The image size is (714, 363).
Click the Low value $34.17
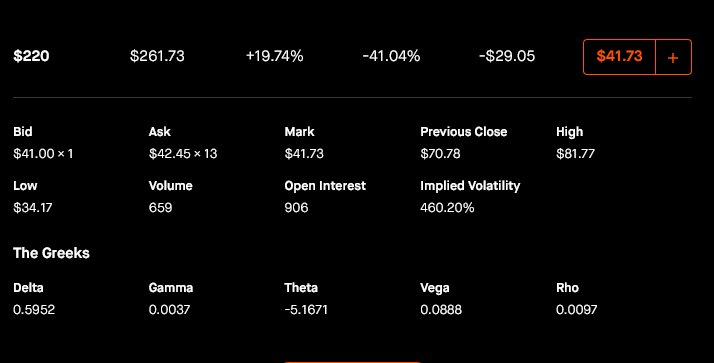pos(33,208)
